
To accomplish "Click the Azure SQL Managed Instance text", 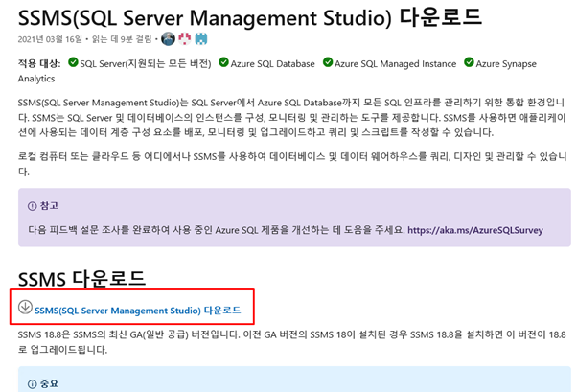I will point(395,63).
